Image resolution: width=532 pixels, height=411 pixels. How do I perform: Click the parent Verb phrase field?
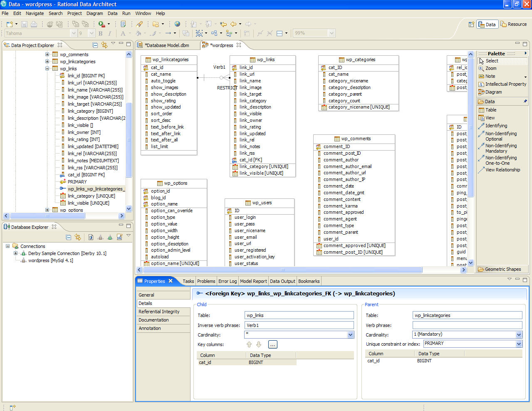pos(467,325)
